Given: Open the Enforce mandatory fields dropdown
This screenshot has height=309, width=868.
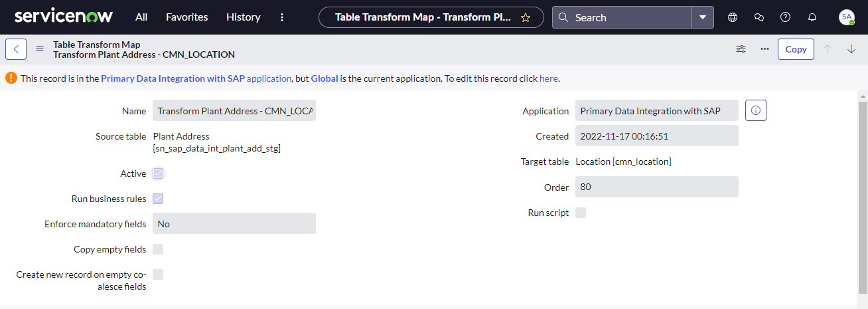Looking at the screenshot, I should pyautogui.click(x=234, y=224).
